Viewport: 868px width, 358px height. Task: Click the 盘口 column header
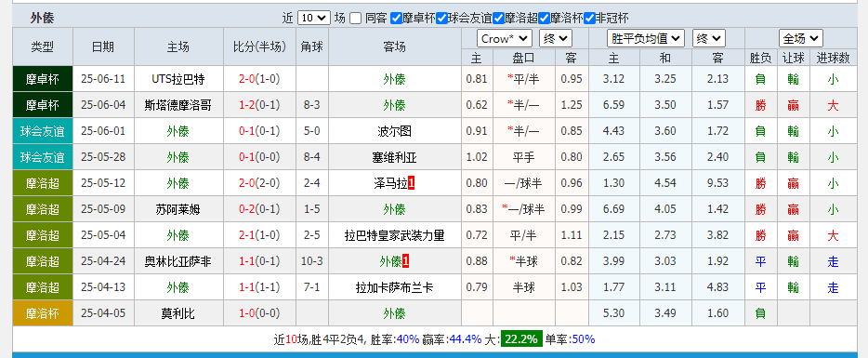pyautogui.click(x=523, y=58)
